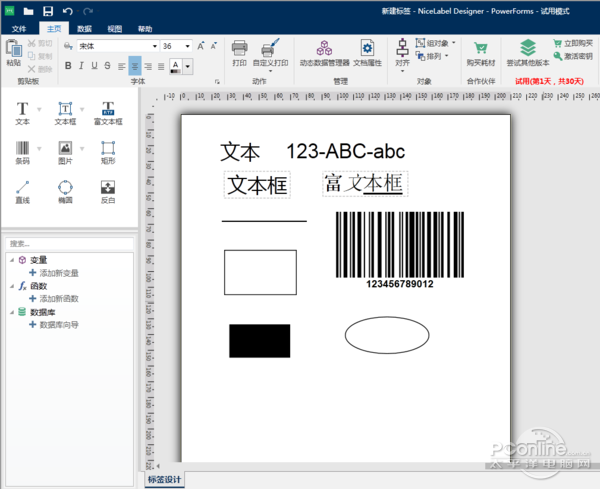Open the 宋体 font name dropdown
600x489 pixels.
[x=155, y=46]
